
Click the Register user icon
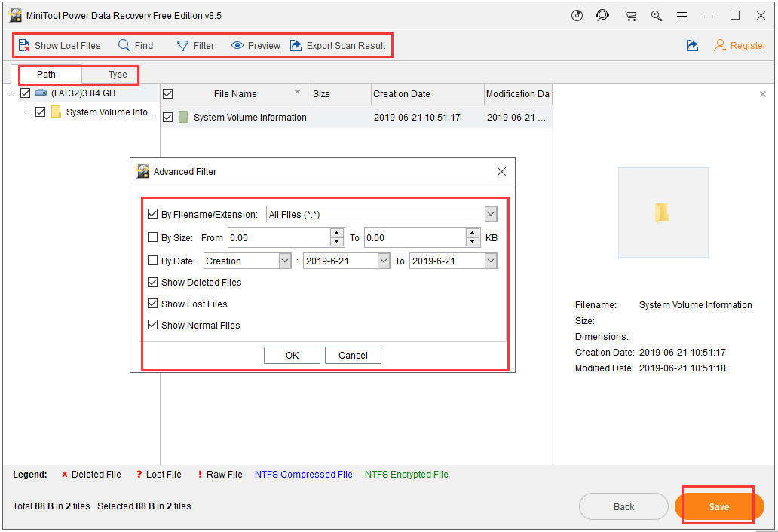coord(721,46)
